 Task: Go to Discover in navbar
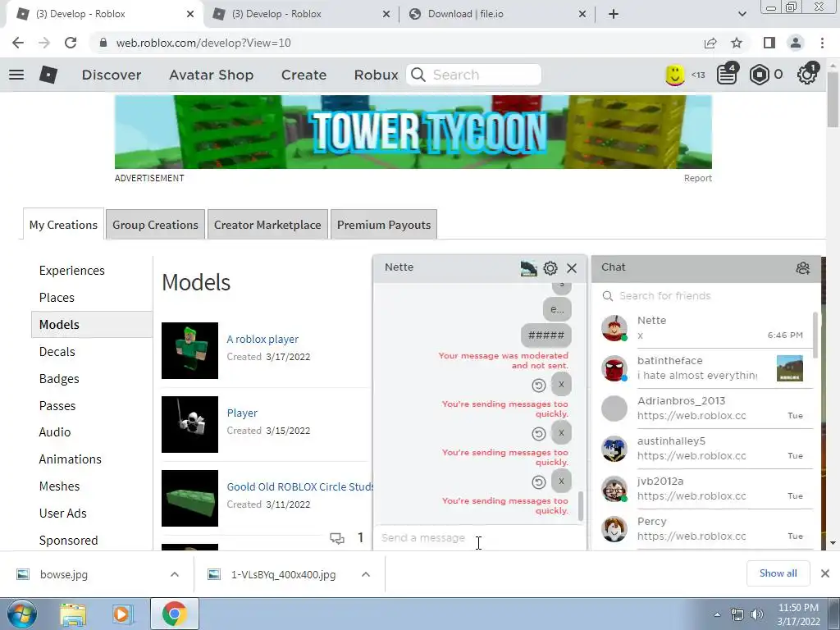(112, 75)
